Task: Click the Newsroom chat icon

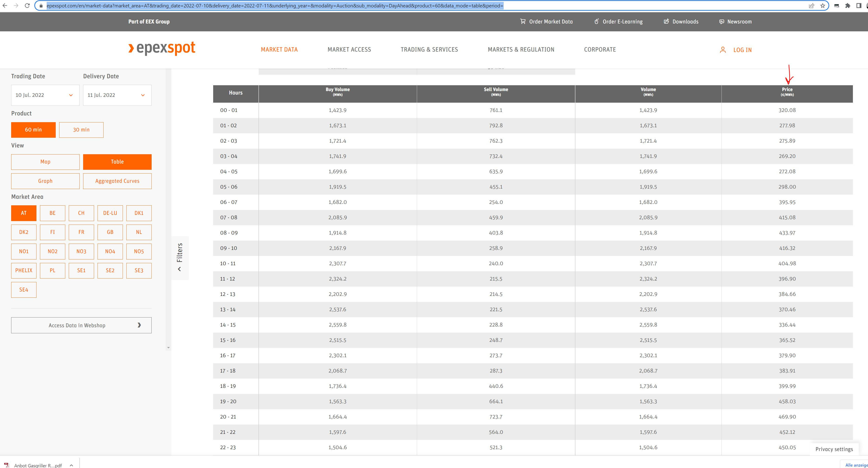Action: click(721, 22)
